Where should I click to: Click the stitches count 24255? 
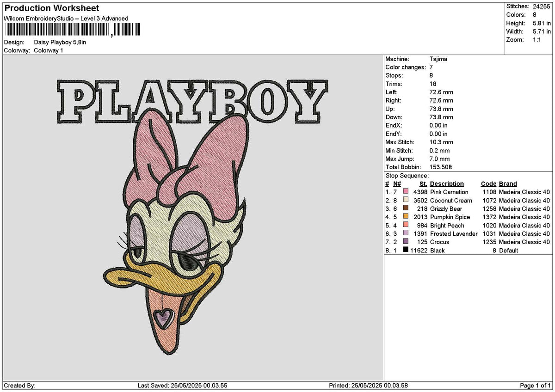(x=542, y=6)
